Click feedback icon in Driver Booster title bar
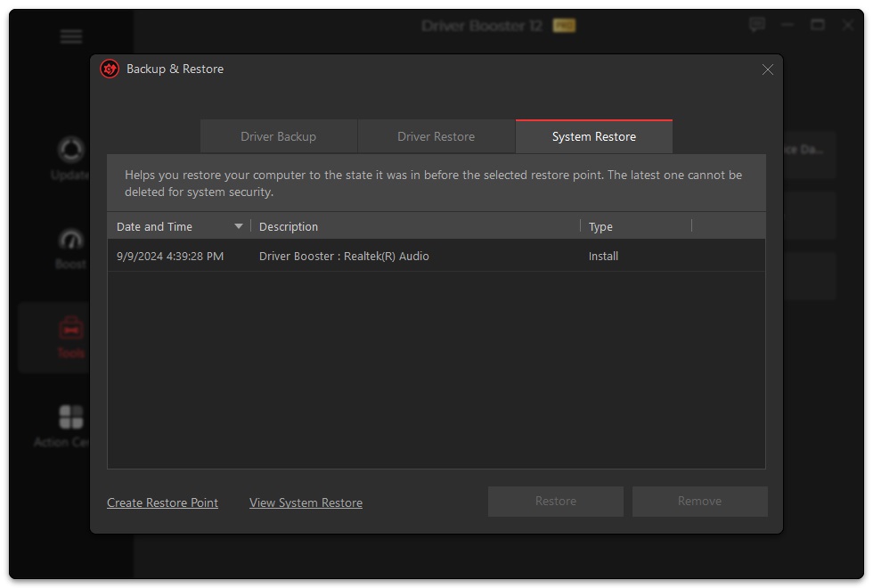Screen dimensions: 873x588 tap(757, 25)
